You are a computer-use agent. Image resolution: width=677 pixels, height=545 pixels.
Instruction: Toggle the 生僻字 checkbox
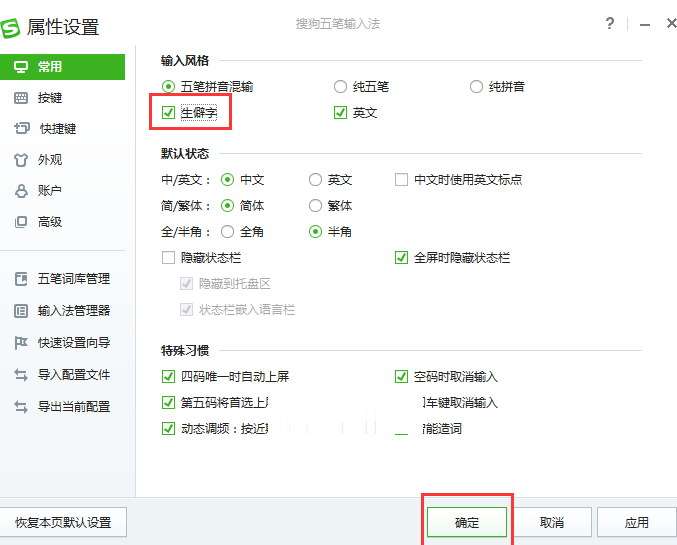(168, 113)
